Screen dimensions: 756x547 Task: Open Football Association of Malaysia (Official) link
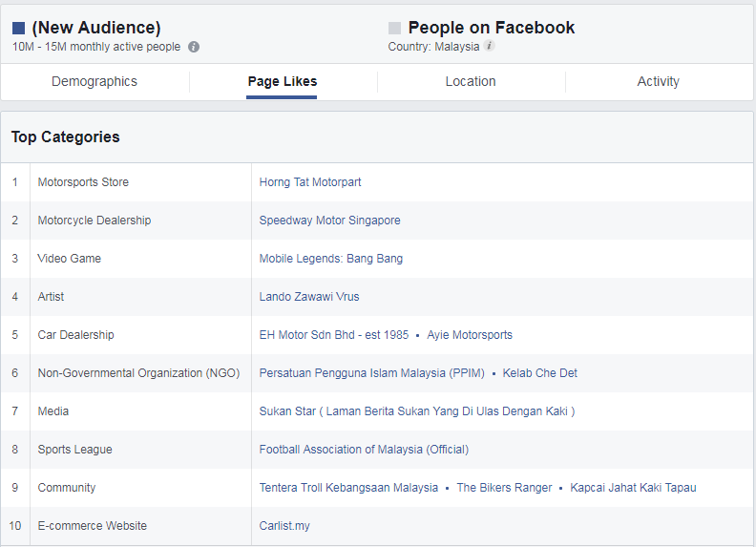tap(364, 450)
